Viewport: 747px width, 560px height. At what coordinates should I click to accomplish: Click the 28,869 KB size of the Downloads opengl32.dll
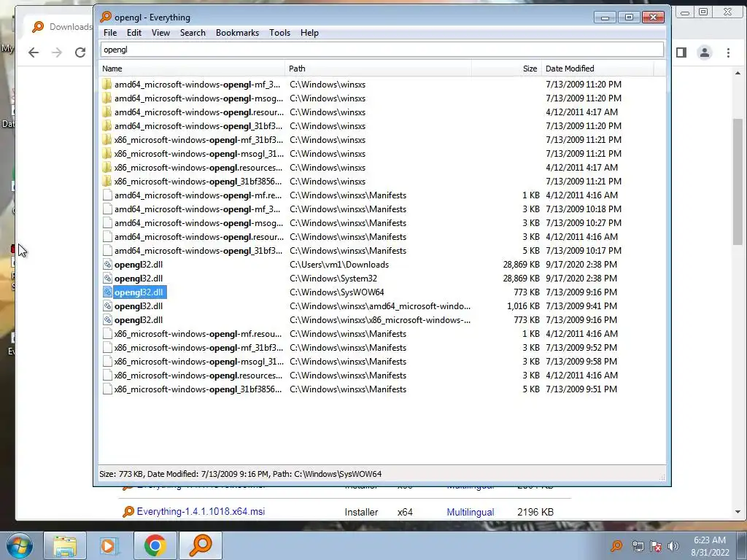pos(521,265)
